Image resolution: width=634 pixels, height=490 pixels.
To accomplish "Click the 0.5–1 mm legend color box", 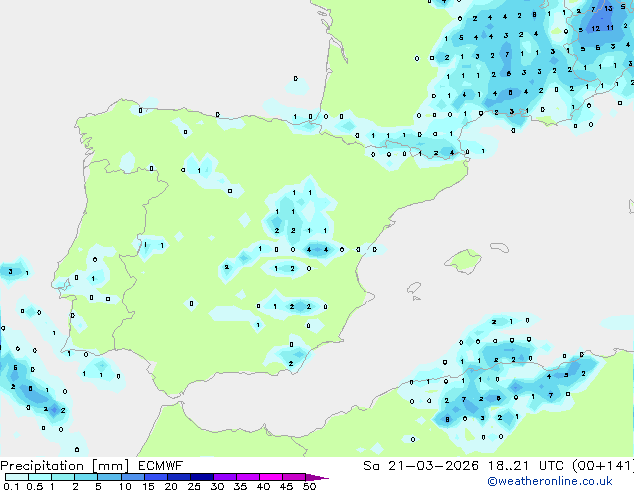I will [x=40, y=477].
